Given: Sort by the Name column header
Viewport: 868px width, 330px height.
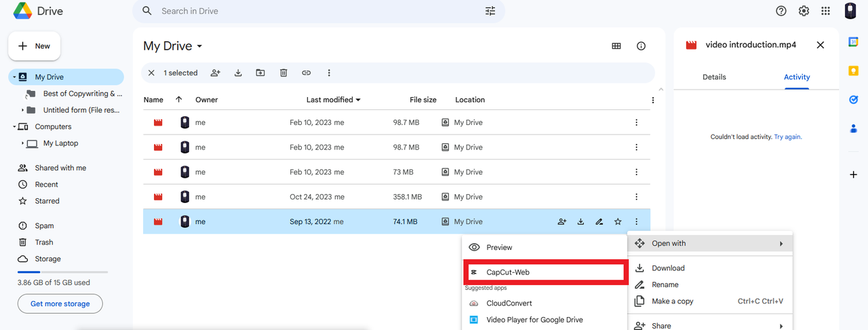Looking at the screenshot, I should [x=153, y=100].
